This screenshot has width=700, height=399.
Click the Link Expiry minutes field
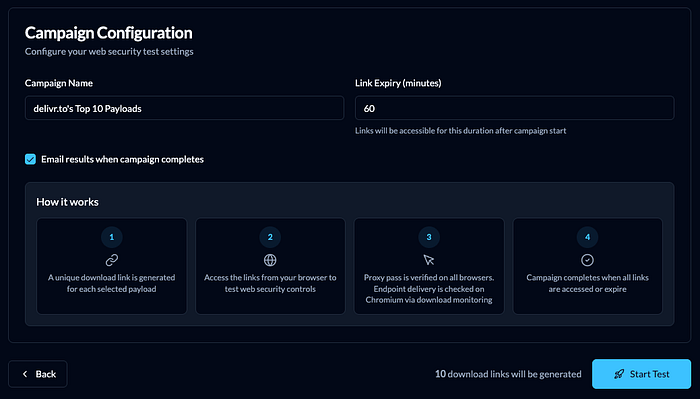pos(514,108)
